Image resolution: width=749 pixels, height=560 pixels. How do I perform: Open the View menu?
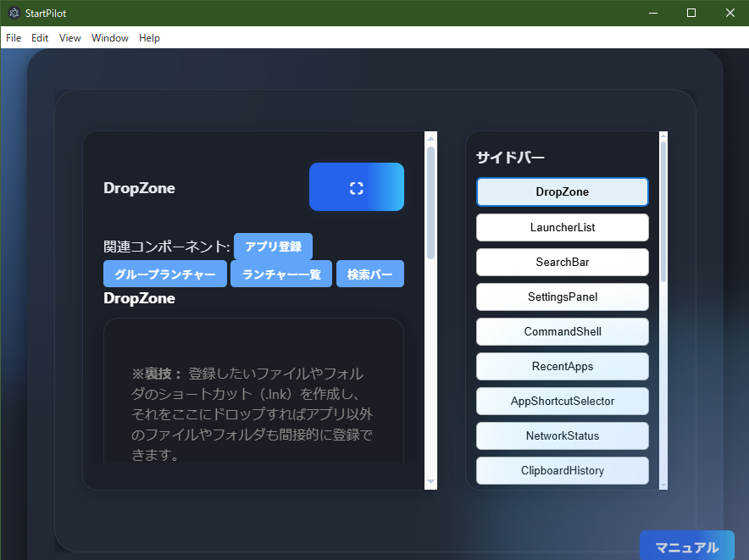click(69, 37)
